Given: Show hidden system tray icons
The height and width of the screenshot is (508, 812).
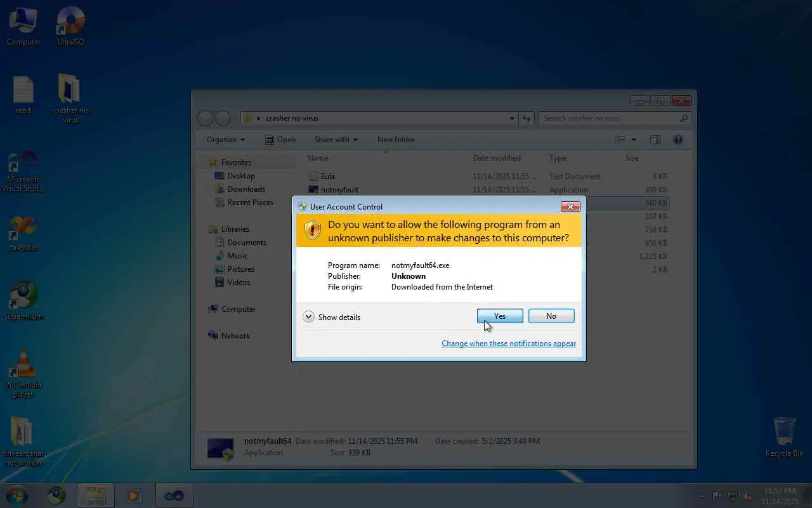Looking at the screenshot, I should [x=702, y=496].
